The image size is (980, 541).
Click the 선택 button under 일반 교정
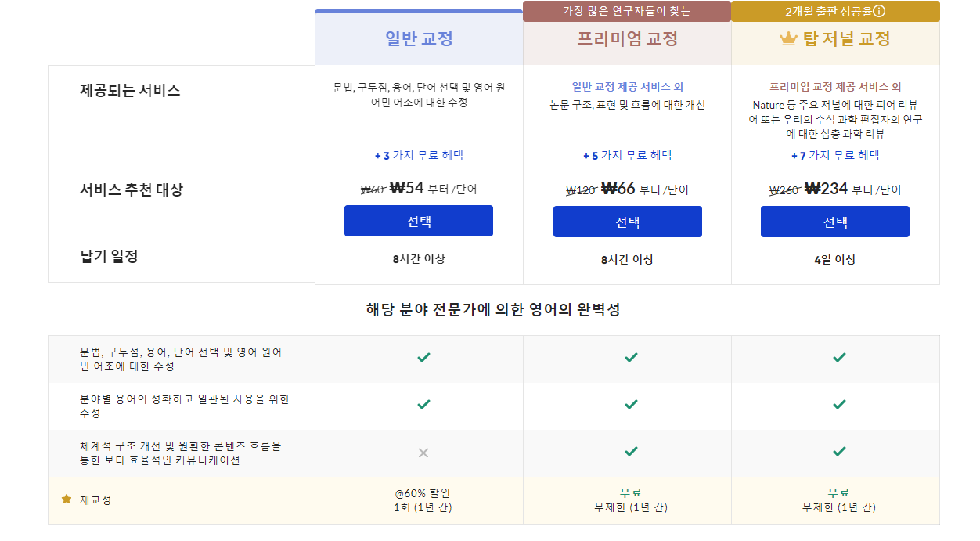[x=419, y=221]
